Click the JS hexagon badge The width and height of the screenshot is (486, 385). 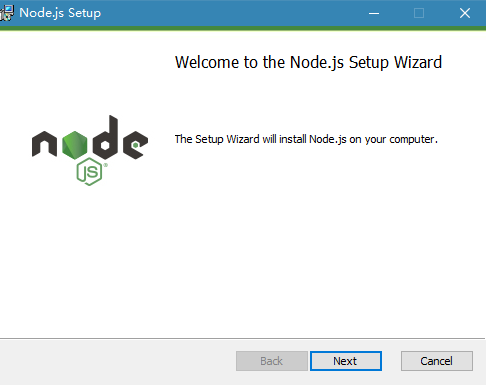tap(89, 172)
